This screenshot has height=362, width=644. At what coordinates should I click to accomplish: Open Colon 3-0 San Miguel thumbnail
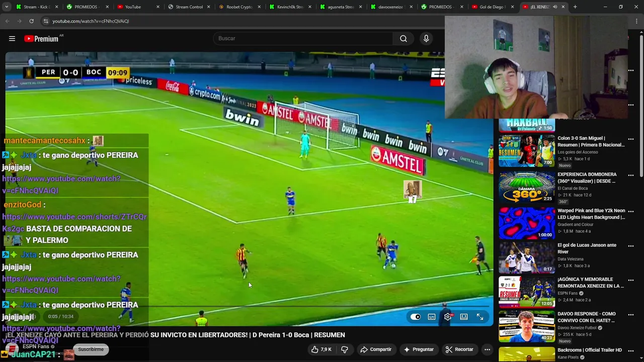pyautogui.click(x=527, y=150)
